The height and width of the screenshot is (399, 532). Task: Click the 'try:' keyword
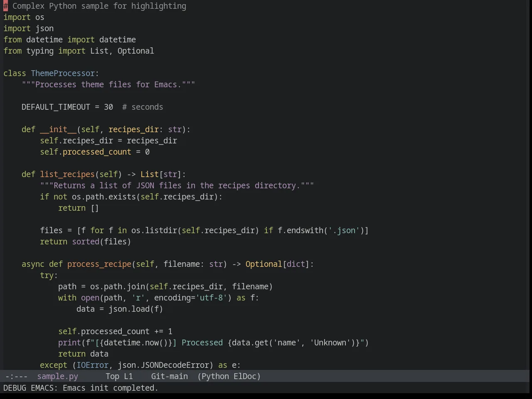[x=49, y=275]
